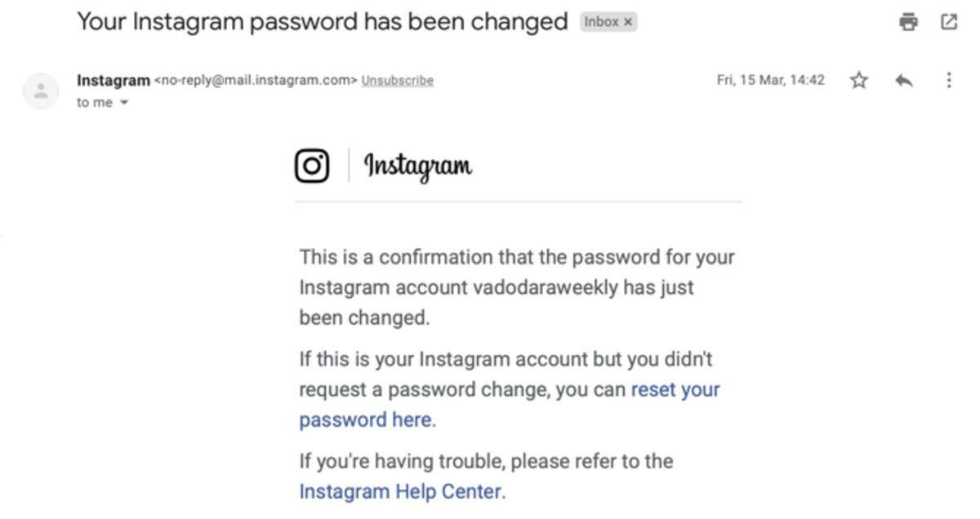Click the vertical three-dot icon
Viewport: 980px width, 519px height.
pos(948,79)
